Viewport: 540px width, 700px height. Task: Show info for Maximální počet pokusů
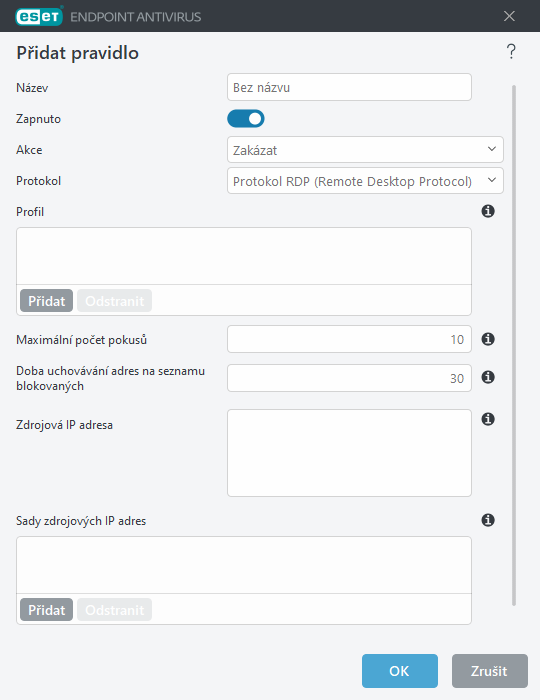[x=488, y=339]
